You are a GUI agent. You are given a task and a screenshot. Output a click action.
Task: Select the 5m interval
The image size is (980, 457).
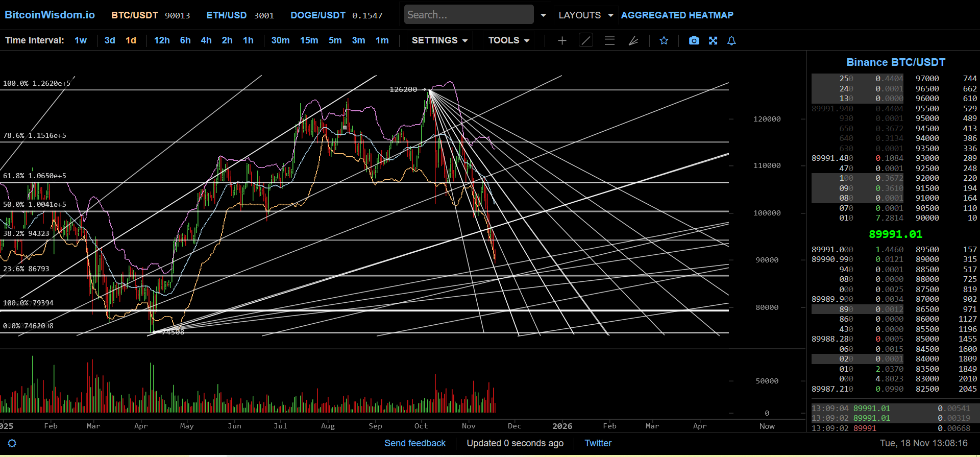click(335, 40)
